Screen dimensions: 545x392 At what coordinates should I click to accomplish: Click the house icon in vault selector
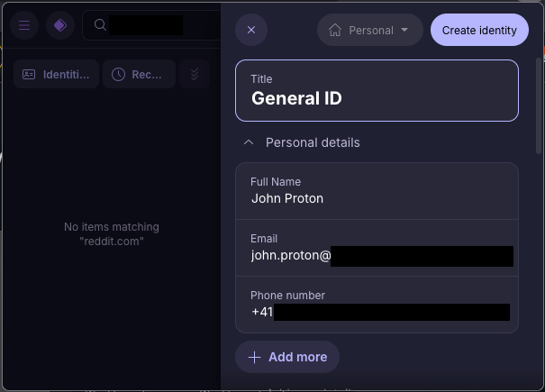pyautogui.click(x=335, y=30)
